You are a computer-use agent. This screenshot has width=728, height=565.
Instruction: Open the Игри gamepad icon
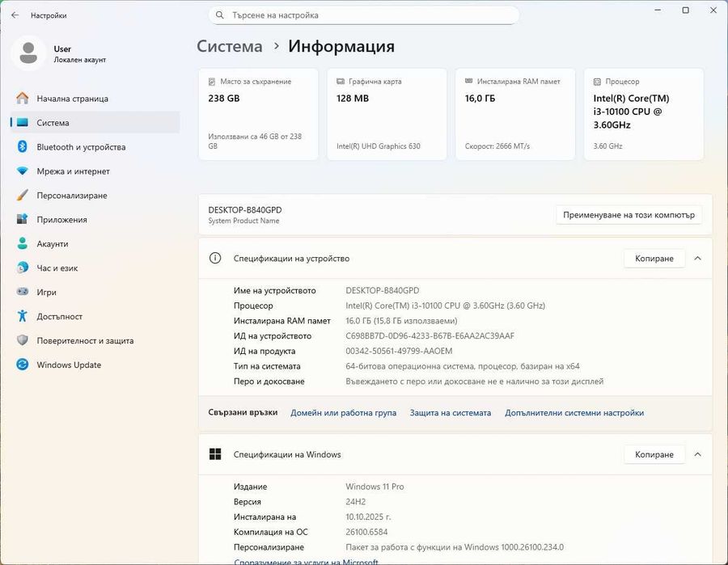coord(23,292)
